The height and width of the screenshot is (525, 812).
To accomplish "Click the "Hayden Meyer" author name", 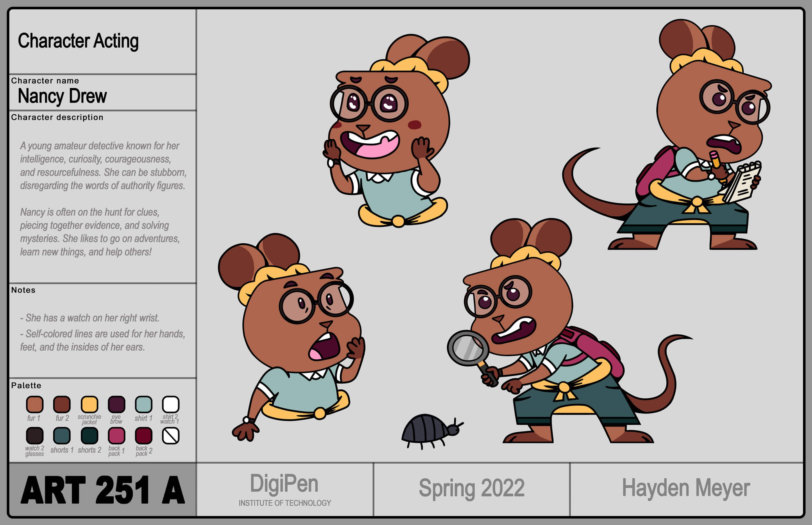I will click(686, 488).
